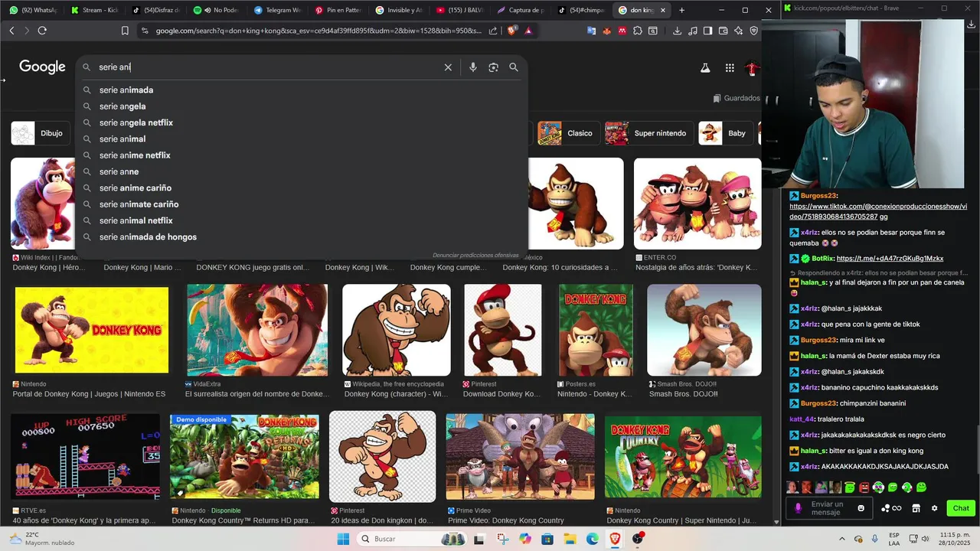Open the yellow DONKEY KONG Nintendo image
The width and height of the screenshot is (980, 551).
tap(92, 331)
